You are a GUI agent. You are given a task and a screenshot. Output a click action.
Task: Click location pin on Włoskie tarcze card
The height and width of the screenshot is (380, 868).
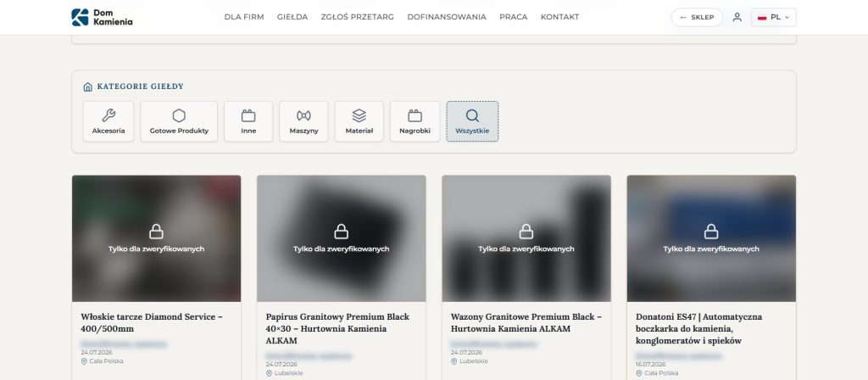point(84,361)
